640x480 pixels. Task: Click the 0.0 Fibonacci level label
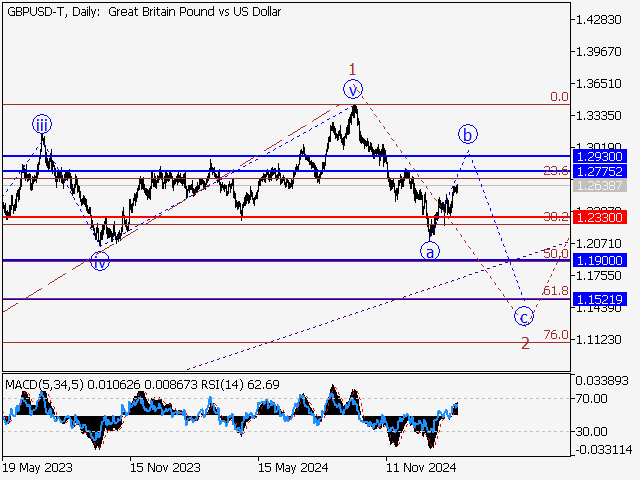[x=559, y=97]
